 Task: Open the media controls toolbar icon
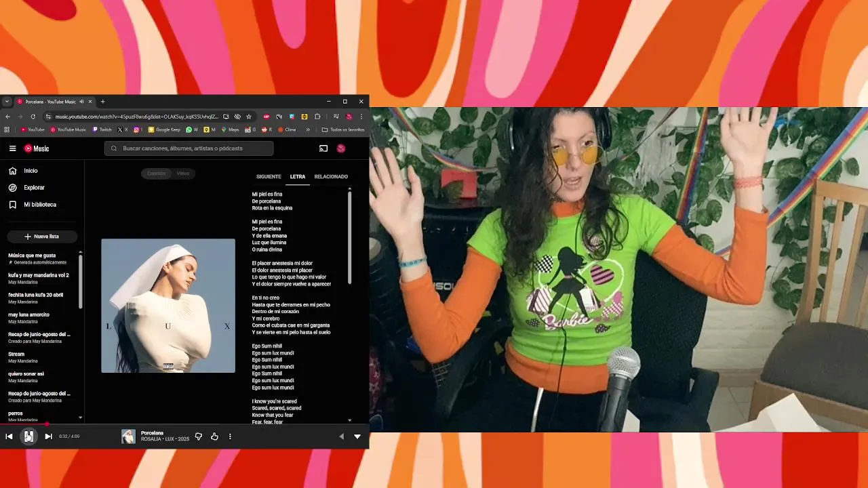click(x=336, y=117)
